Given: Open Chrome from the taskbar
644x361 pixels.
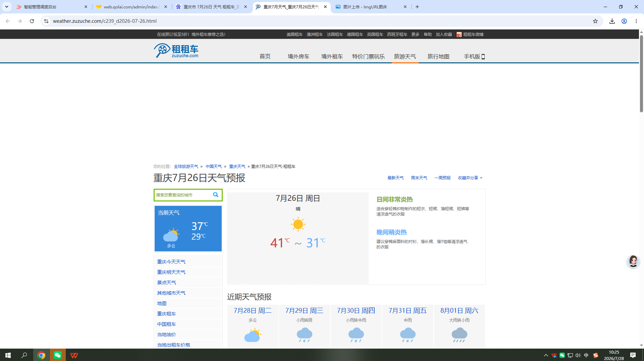Looking at the screenshot, I should tap(41, 355).
